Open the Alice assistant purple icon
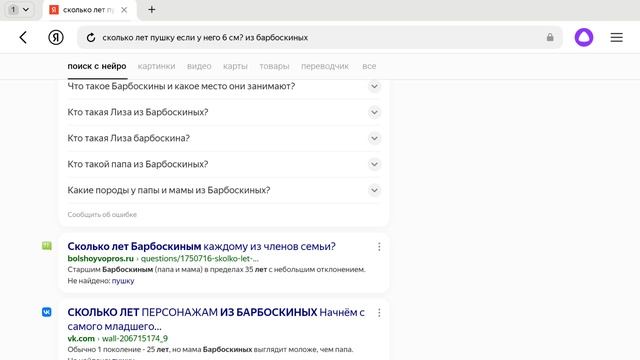 584,38
